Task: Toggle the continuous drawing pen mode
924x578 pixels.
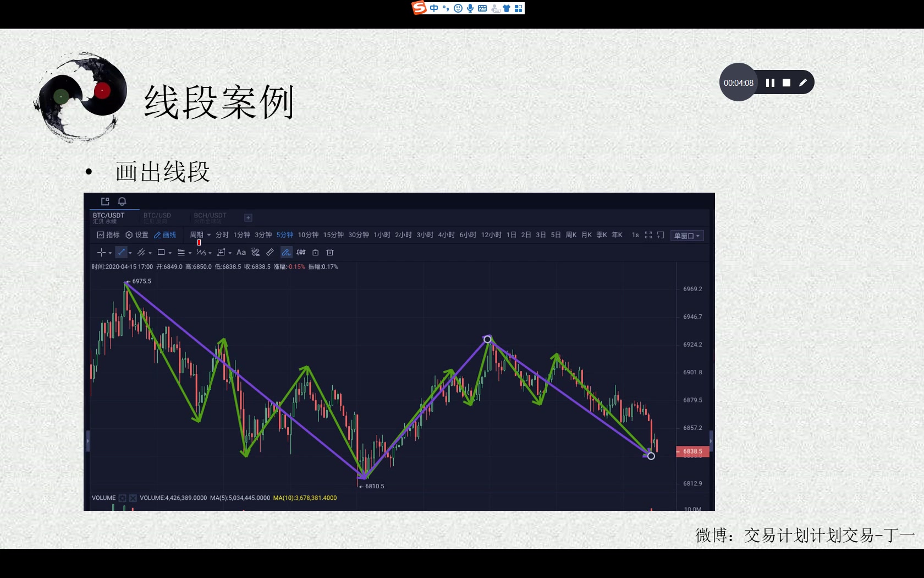Action: tap(287, 252)
